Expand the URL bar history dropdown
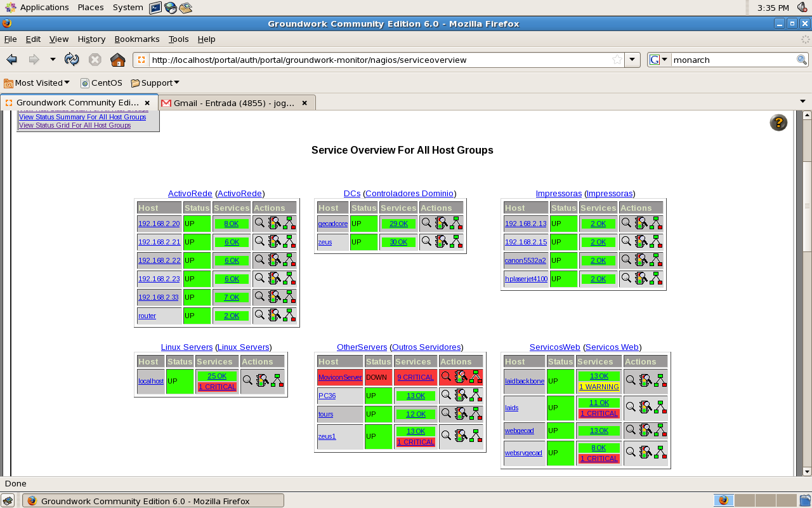The width and height of the screenshot is (812, 508). (x=632, y=60)
